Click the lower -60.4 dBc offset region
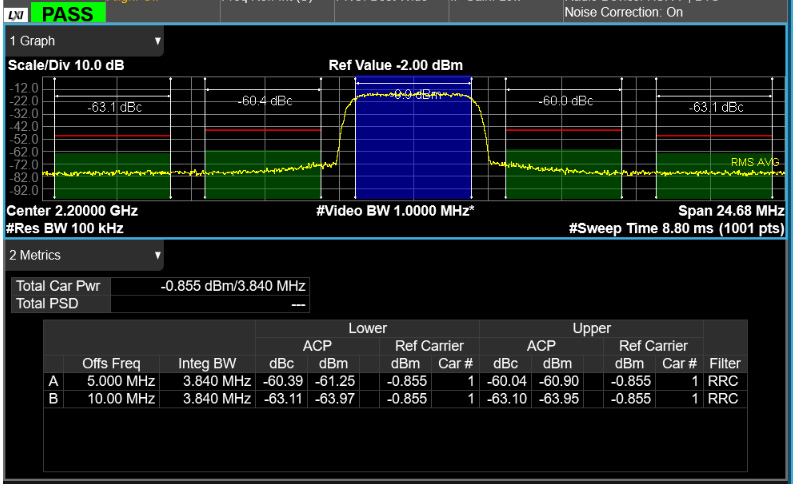 click(x=262, y=150)
